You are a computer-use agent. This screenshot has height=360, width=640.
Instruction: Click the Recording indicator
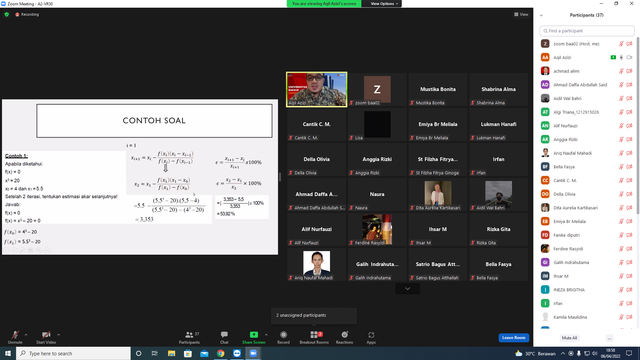coord(27,14)
